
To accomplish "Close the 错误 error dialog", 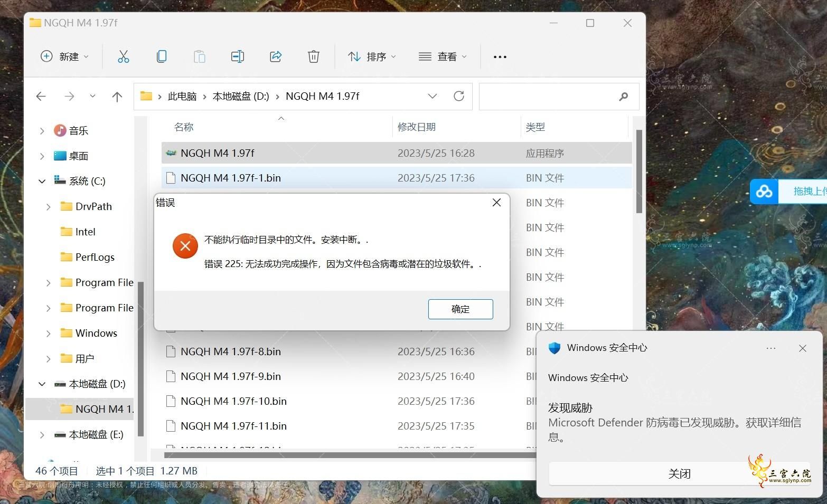I will 496,203.
